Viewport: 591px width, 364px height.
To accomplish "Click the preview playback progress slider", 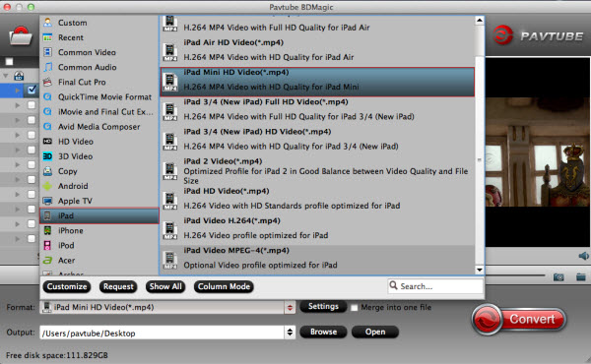I will 515,275.
